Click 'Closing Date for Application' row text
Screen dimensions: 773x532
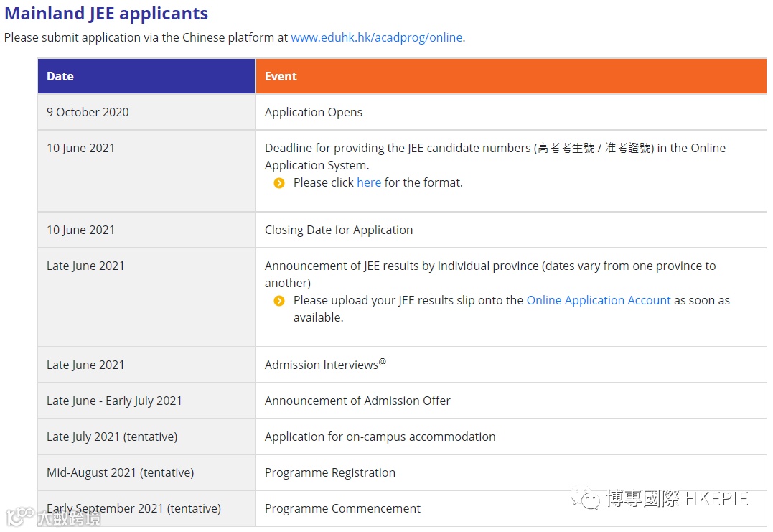coord(338,230)
